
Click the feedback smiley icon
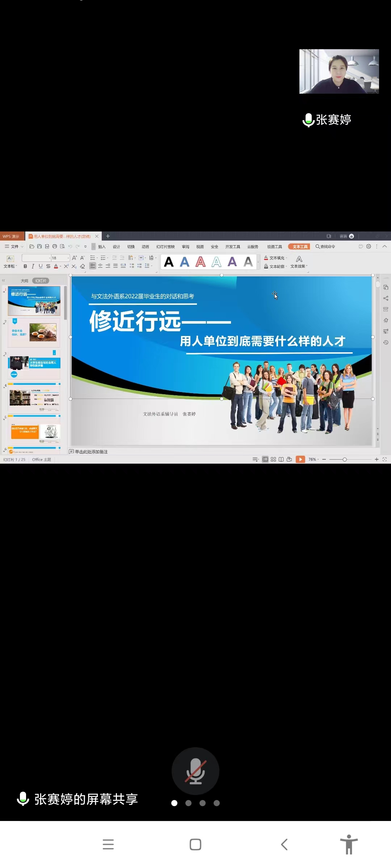point(361,246)
